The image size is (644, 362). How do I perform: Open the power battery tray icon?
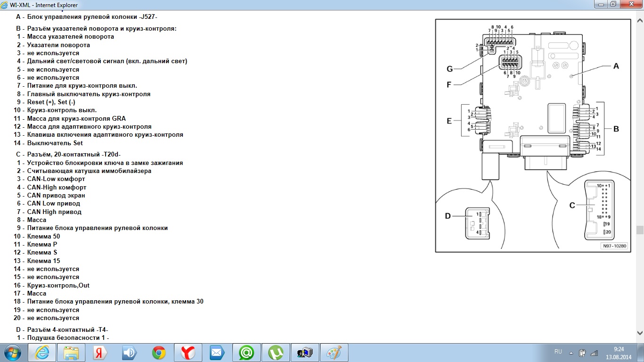point(583,353)
